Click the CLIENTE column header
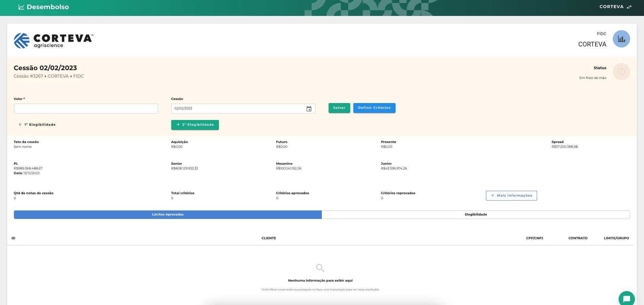Viewport: 644px width, 305px height. (269, 238)
